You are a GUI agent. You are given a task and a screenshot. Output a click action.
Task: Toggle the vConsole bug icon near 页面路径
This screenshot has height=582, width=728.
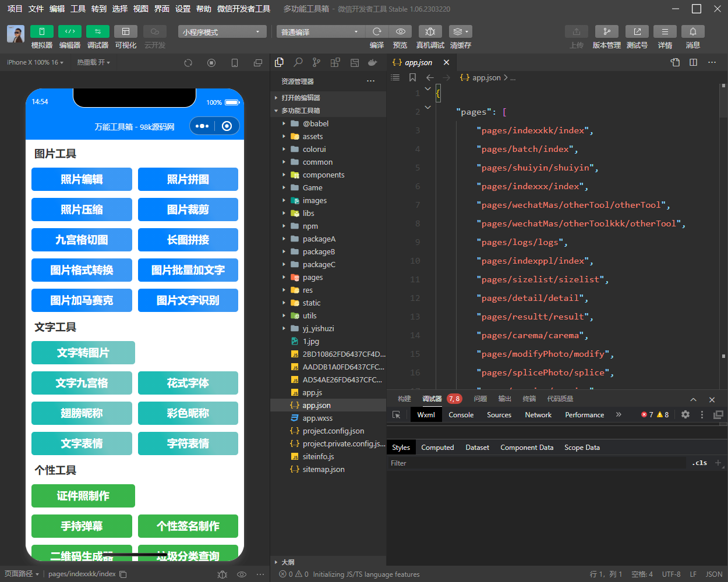click(x=222, y=574)
